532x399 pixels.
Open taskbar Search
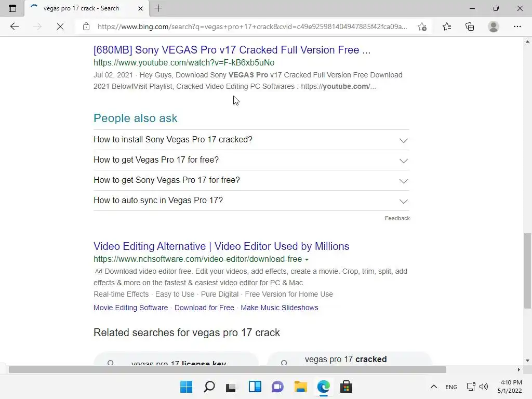click(x=209, y=387)
